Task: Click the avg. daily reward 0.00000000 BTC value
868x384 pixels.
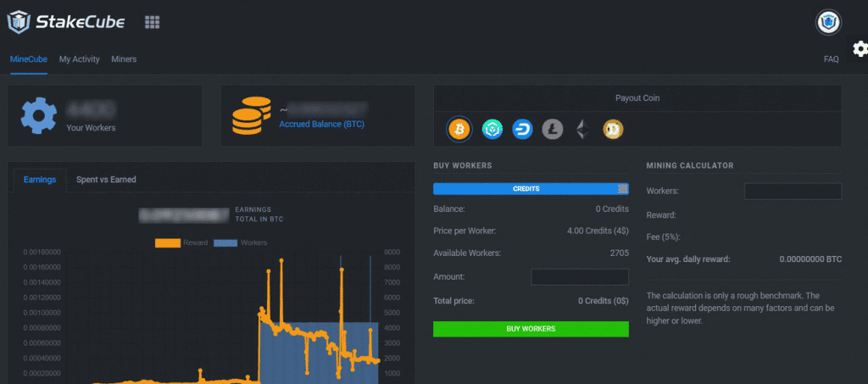Action: pos(810,259)
